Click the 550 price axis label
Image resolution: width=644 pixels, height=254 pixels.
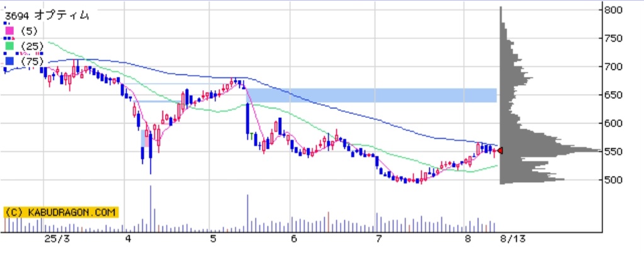(x=613, y=152)
